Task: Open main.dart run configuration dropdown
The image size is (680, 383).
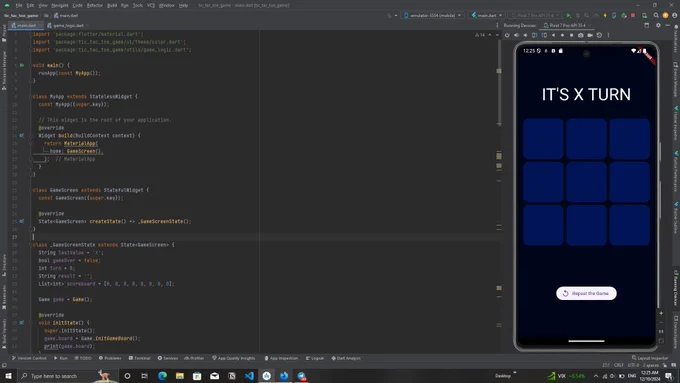Action: (487, 15)
